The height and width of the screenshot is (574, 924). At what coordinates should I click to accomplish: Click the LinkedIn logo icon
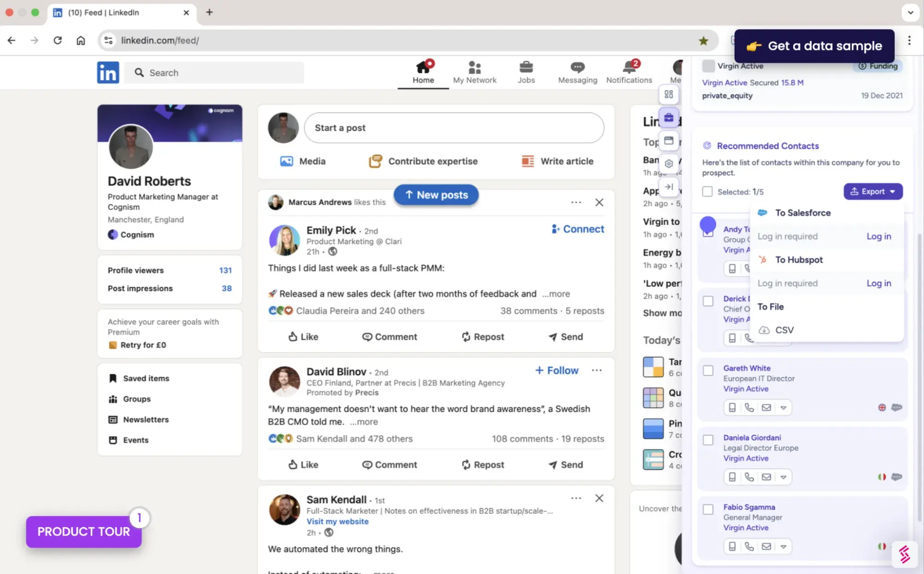[x=108, y=73]
